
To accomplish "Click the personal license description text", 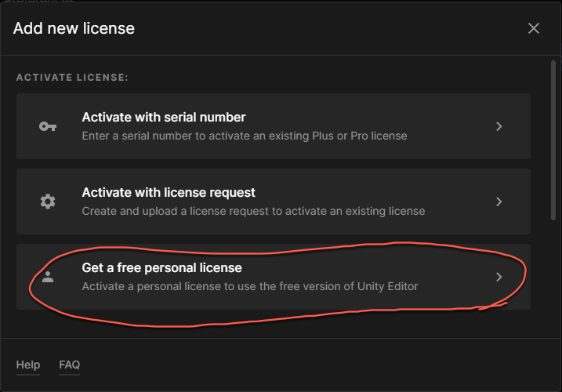I will pos(250,286).
